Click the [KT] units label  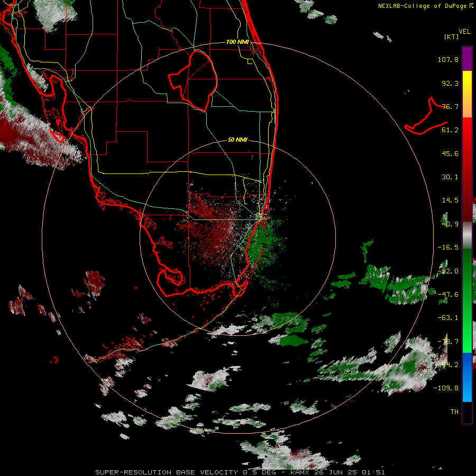(x=452, y=36)
